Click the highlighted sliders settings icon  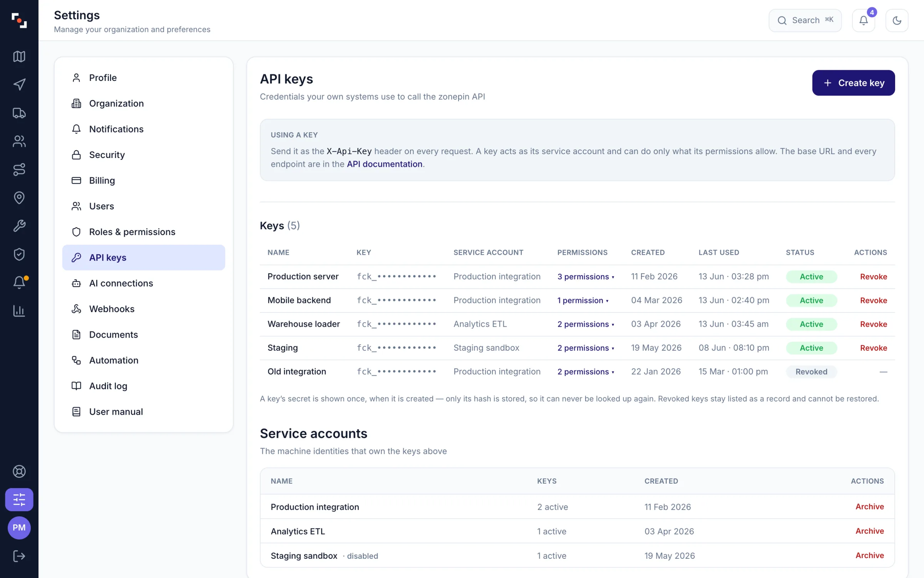[19, 500]
